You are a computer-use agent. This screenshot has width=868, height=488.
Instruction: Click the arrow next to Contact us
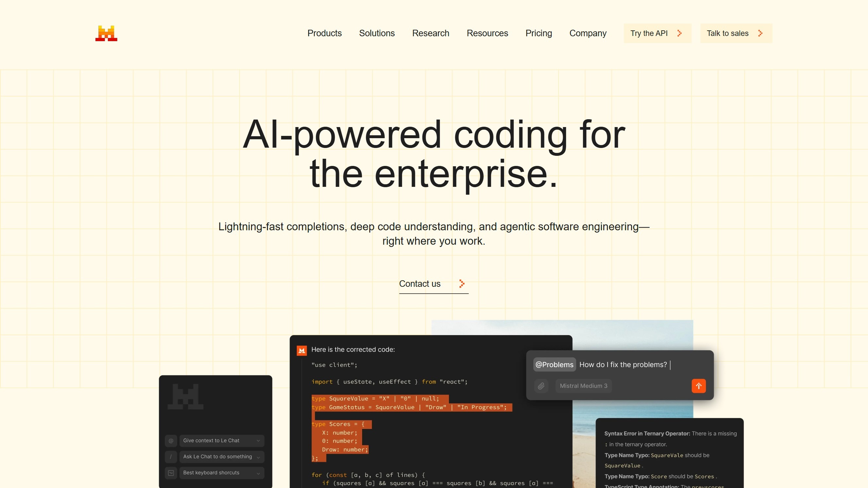pyautogui.click(x=462, y=284)
